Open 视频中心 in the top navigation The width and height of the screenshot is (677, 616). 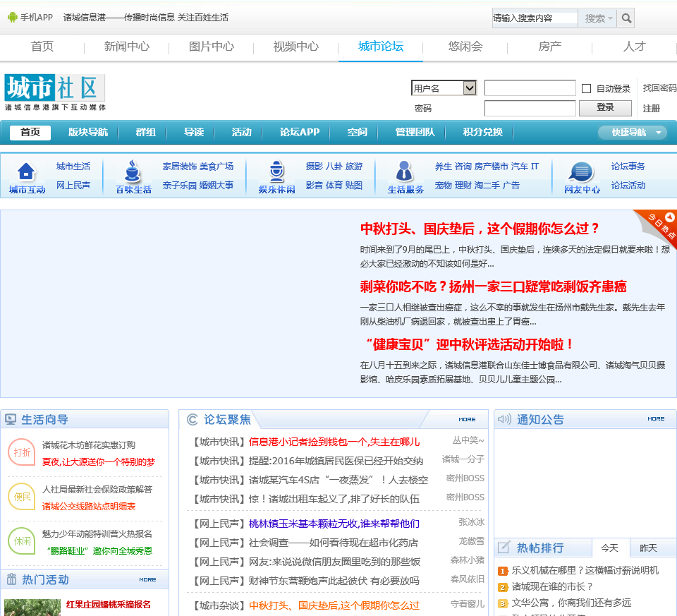(x=295, y=47)
